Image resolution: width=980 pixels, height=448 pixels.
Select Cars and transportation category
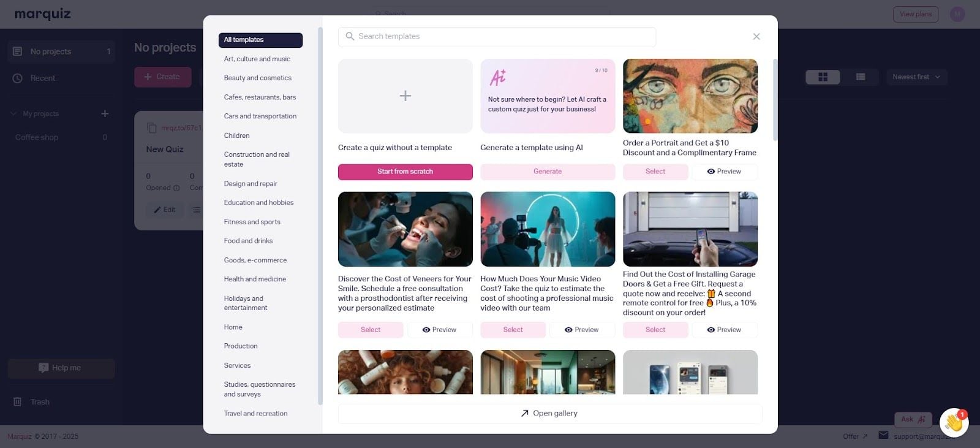coord(260,116)
